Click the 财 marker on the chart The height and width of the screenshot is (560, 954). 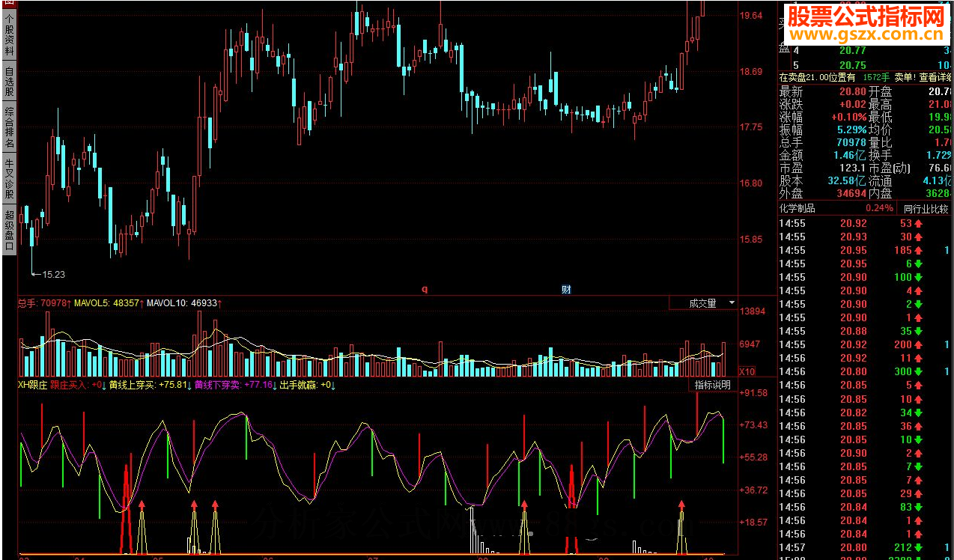click(x=567, y=289)
